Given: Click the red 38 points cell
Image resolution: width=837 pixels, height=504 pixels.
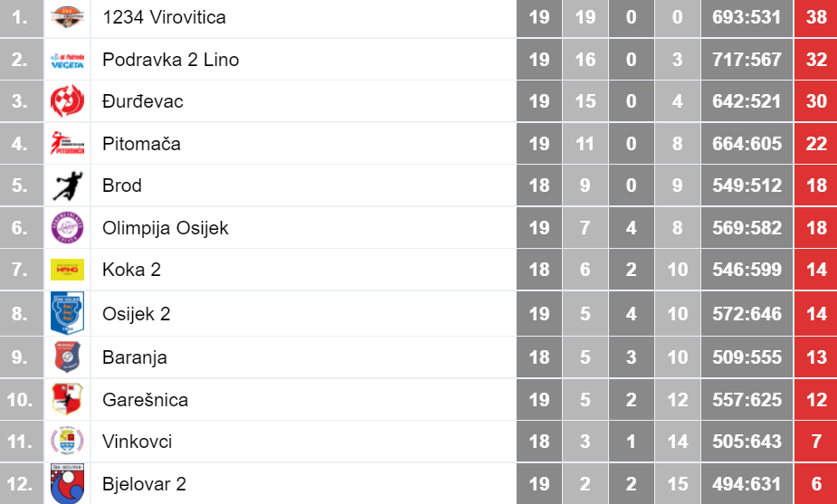Looking at the screenshot, I should [x=815, y=18].
